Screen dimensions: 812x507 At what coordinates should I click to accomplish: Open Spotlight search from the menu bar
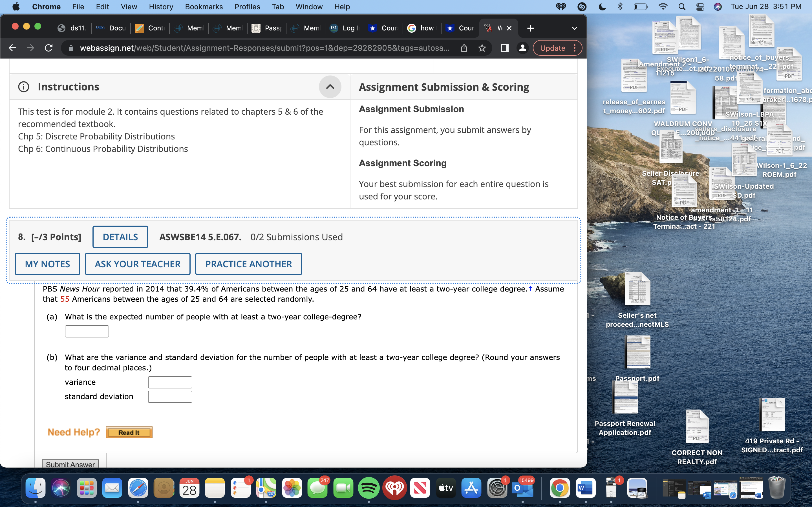tap(681, 6)
